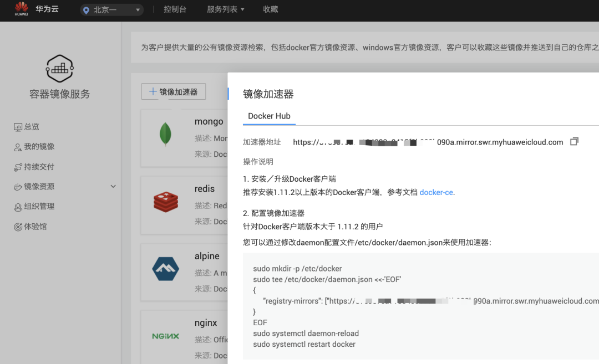Copy the accelerator address with copy icon
Image resolution: width=599 pixels, height=364 pixels.
tap(574, 142)
